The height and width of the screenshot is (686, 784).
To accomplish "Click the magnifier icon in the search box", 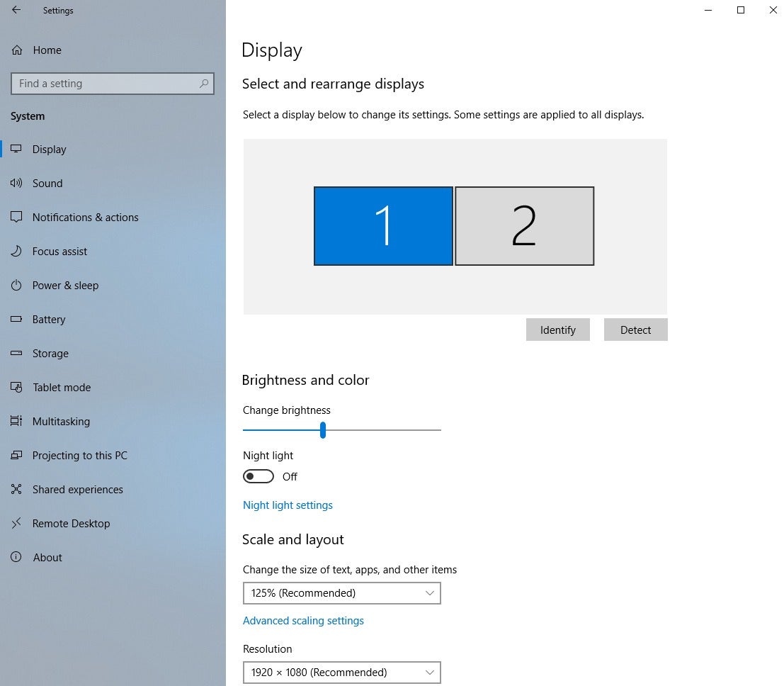I will (x=203, y=84).
